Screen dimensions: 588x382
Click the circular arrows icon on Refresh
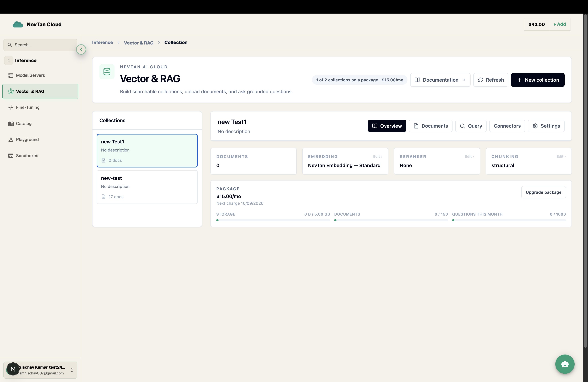(x=481, y=80)
